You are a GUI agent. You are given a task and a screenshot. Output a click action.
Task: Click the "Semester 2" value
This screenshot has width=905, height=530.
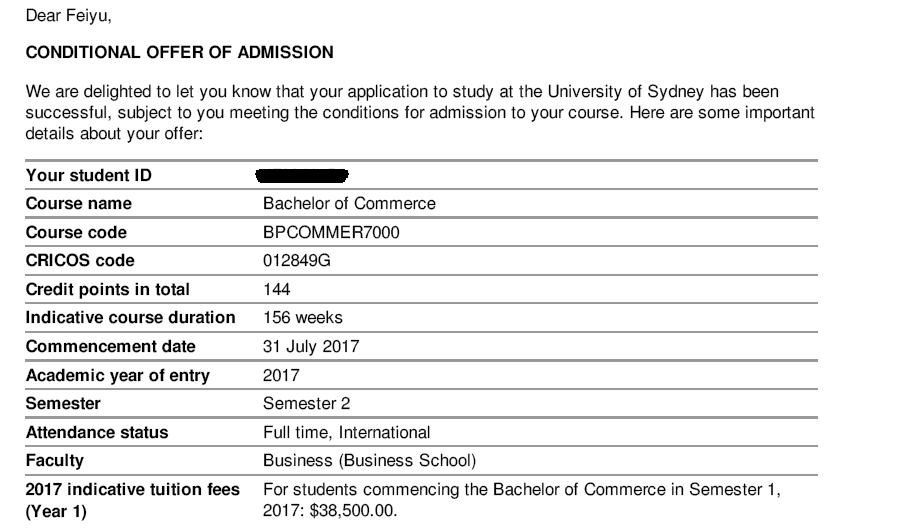click(x=307, y=404)
